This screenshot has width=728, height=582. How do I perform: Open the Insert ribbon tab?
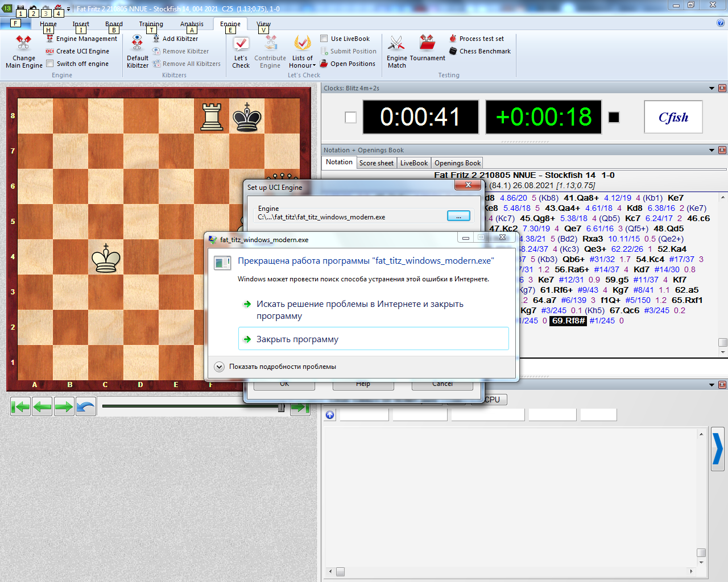click(81, 24)
